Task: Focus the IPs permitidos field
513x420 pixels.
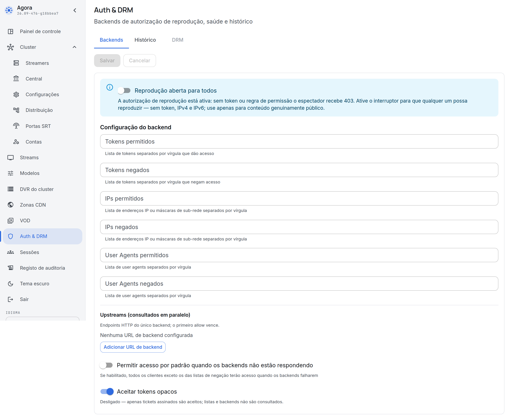Action: coord(299,199)
